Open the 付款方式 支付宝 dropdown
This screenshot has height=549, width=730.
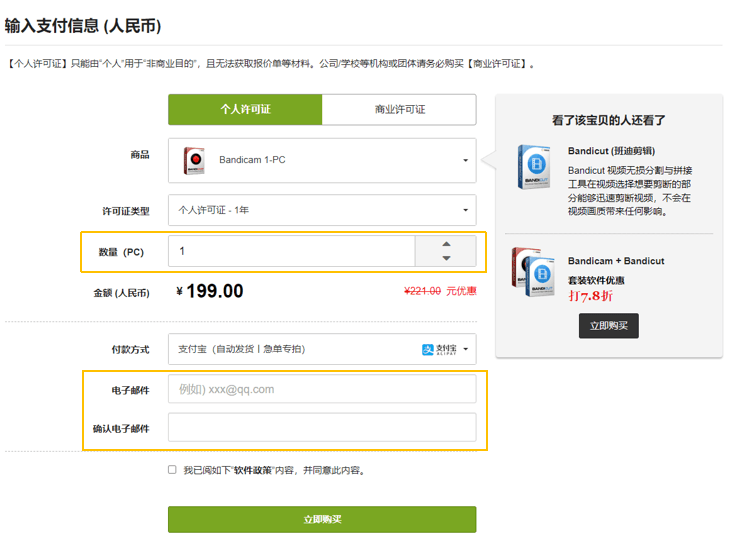coord(322,349)
